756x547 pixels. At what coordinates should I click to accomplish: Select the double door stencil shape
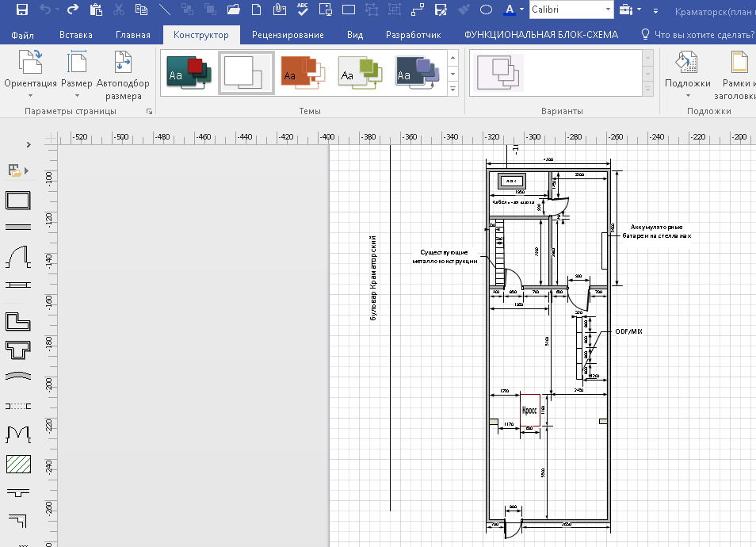click(18, 434)
